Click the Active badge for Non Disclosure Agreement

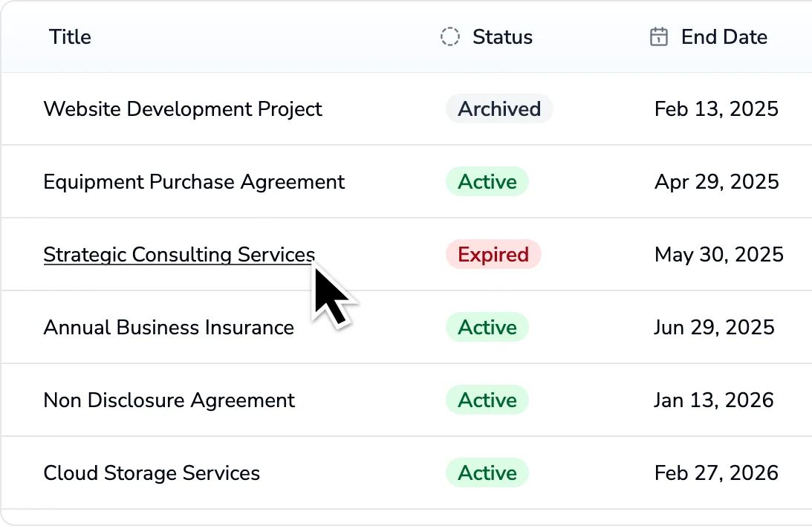pyautogui.click(x=487, y=400)
